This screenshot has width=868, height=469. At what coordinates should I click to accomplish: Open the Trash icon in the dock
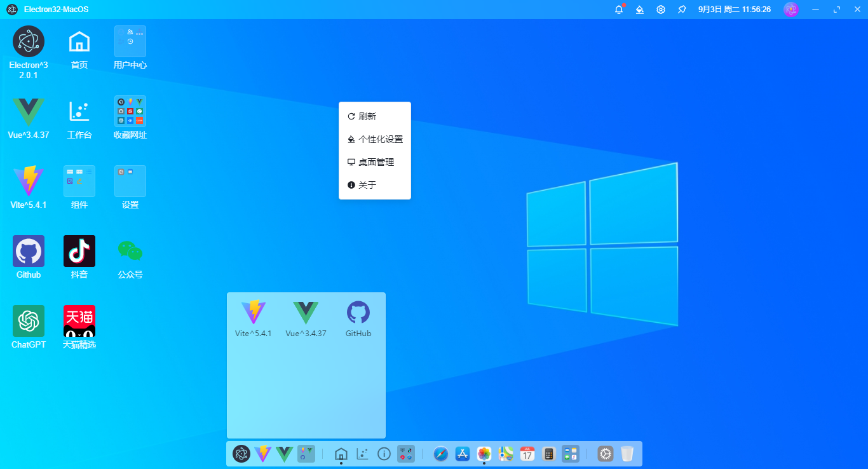click(x=627, y=454)
